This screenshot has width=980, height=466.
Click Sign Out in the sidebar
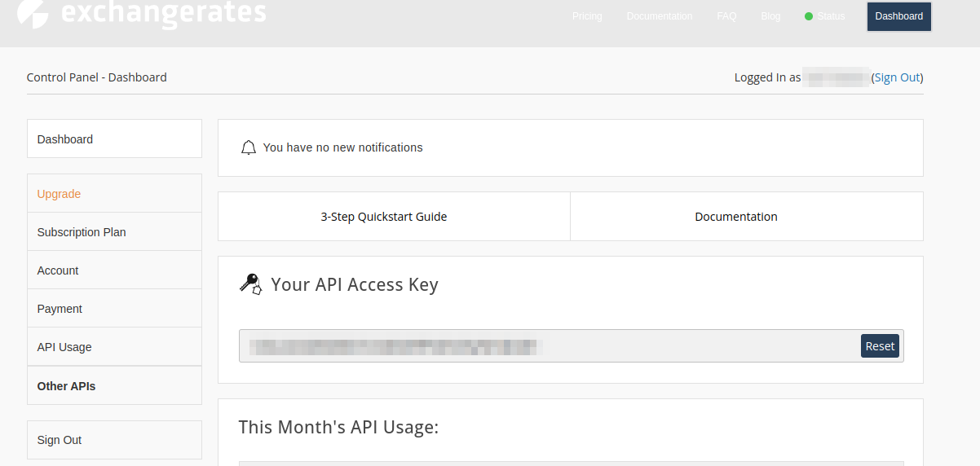pyautogui.click(x=114, y=440)
